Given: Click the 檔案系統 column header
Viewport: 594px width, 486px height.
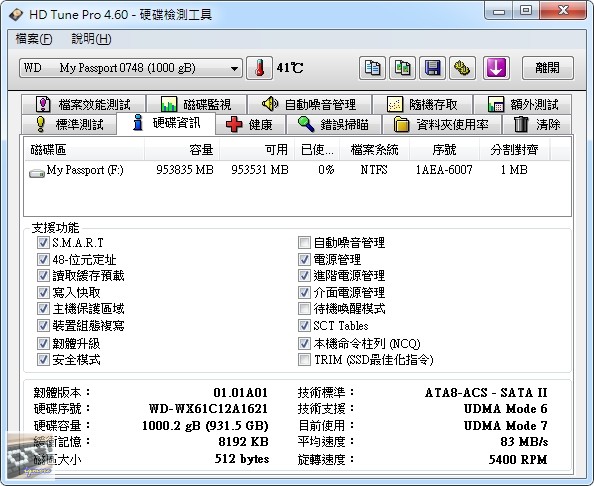Looking at the screenshot, I should [x=374, y=150].
